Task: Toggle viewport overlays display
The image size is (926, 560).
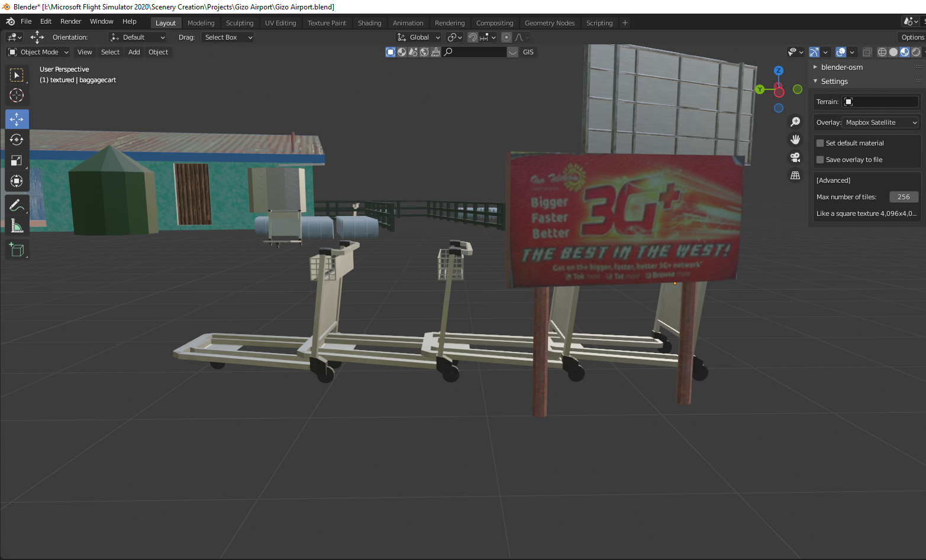Action: click(841, 52)
